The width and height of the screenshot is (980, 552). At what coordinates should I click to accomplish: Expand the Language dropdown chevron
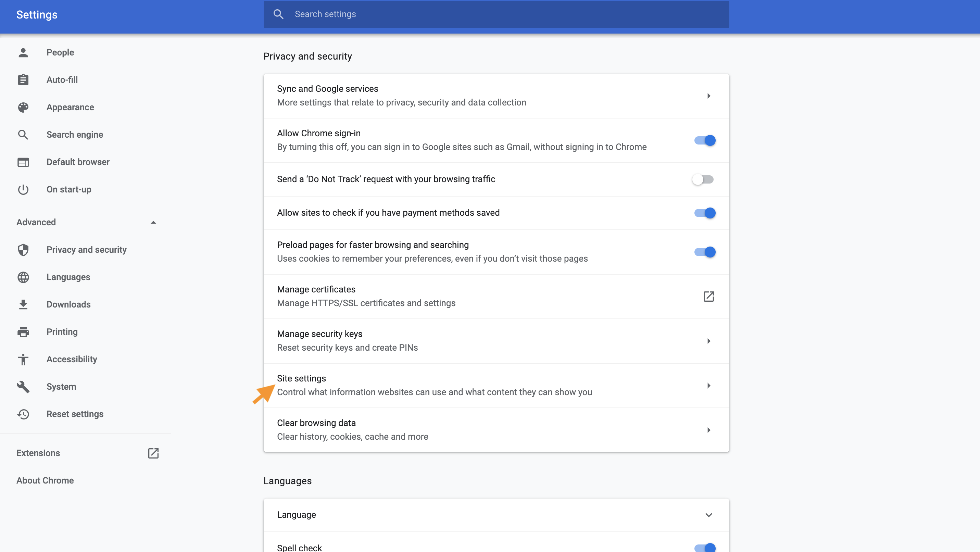pos(709,515)
